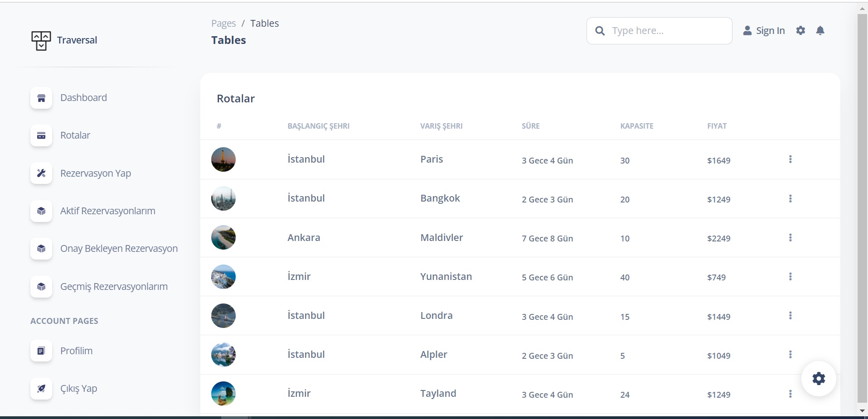
Task: Click the Aktif Rezervasyonlarım box icon
Action: coord(41,211)
